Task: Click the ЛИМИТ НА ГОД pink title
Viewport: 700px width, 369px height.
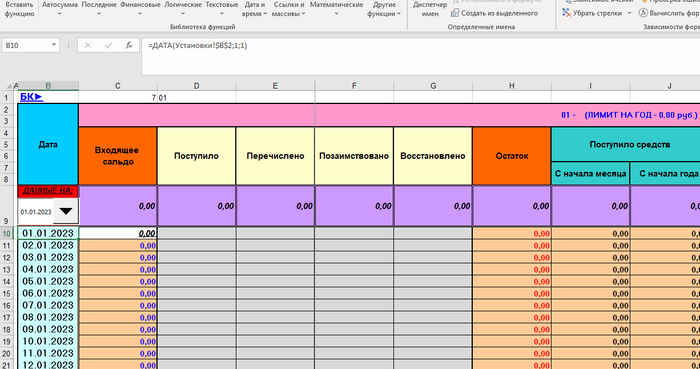Action: 629,115
